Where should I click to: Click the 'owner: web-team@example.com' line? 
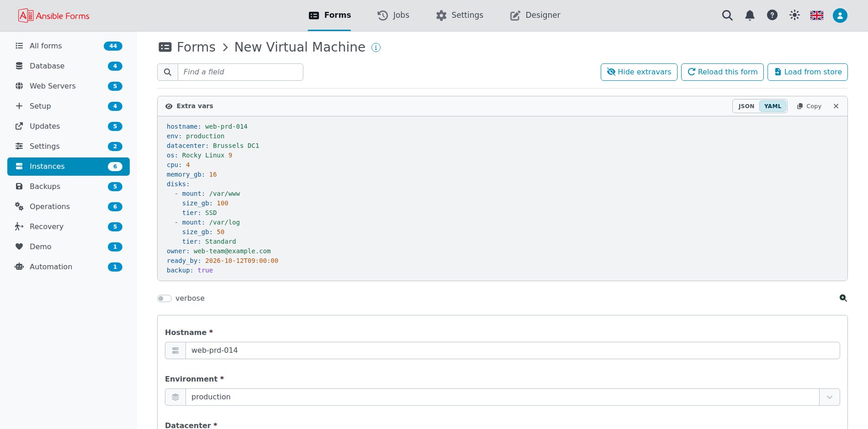tap(219, 251)
